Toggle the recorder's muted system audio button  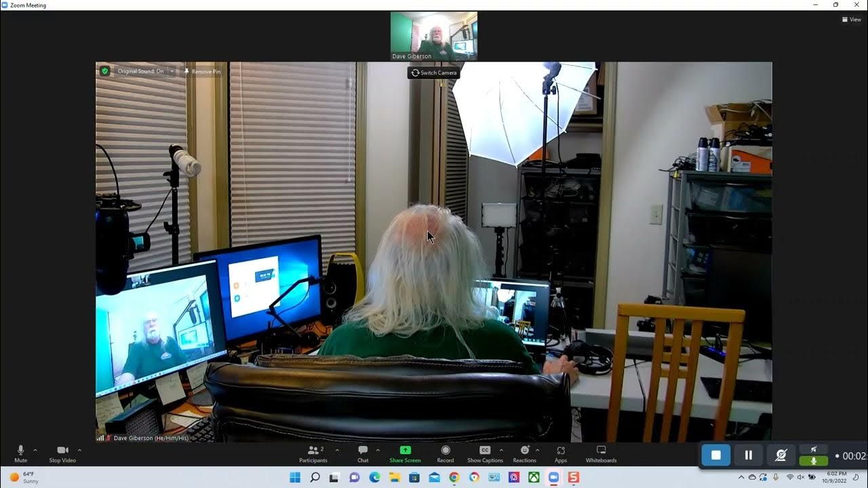click(x=814, y=449)
